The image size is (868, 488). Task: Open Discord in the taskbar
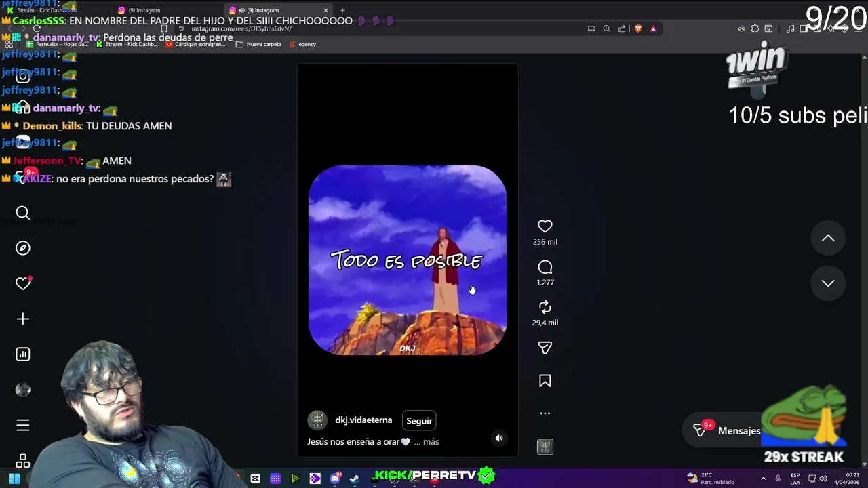tap(335, 479)
